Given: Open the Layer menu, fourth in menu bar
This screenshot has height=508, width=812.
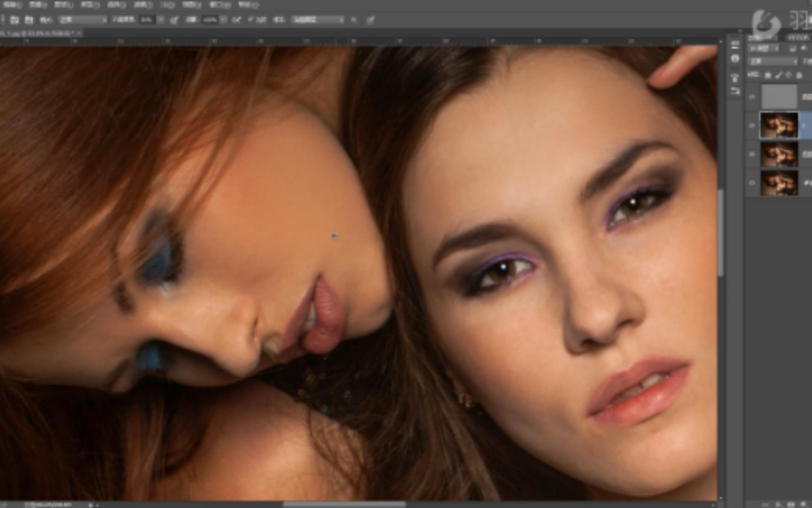Looking at the screenshot, I should click(90, 5).
